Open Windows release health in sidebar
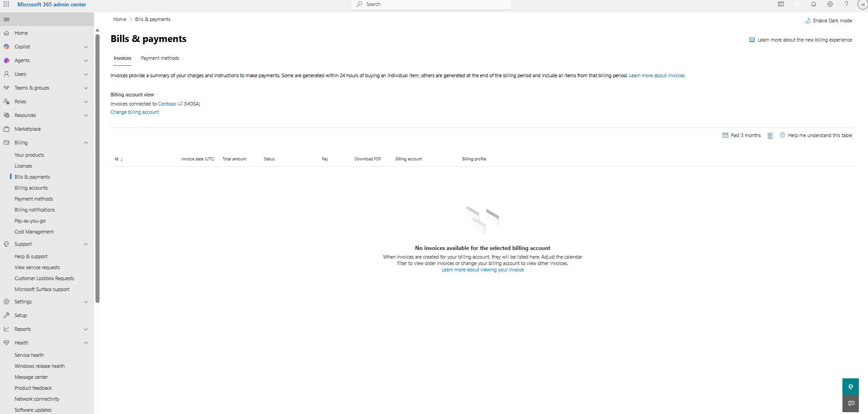 (x=40, y=366)
